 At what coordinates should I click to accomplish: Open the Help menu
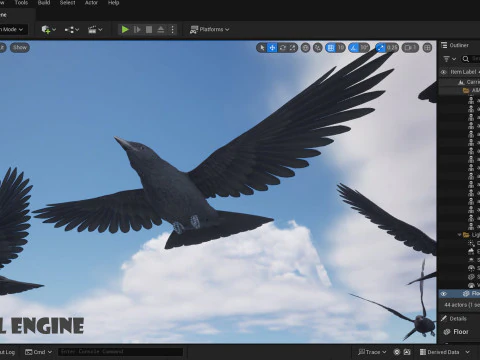(113, 3)
